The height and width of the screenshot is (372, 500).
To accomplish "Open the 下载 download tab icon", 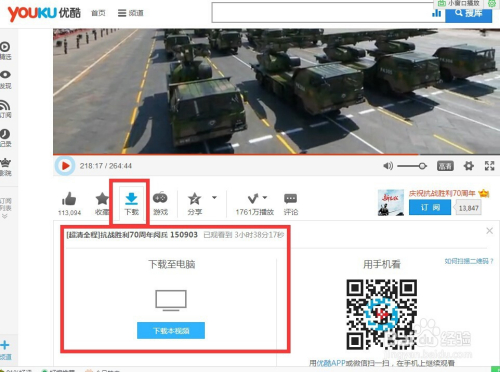I will click(x=131, y=199).
